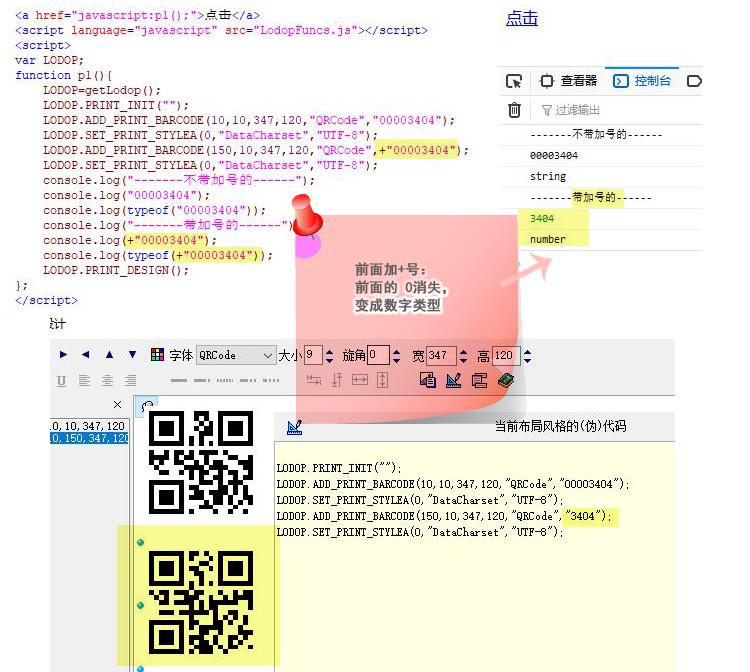Click the ruler-and-pencil design icon in toolbar

(x=453, y=380)
